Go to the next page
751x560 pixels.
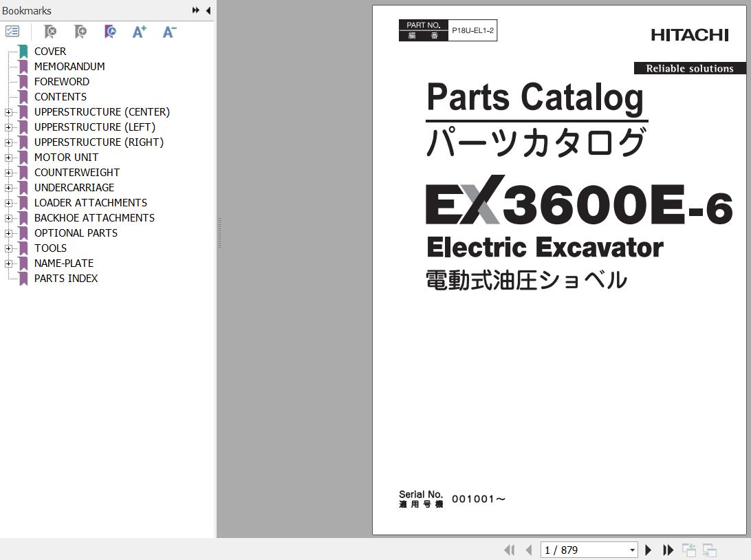tap(649, 550)
